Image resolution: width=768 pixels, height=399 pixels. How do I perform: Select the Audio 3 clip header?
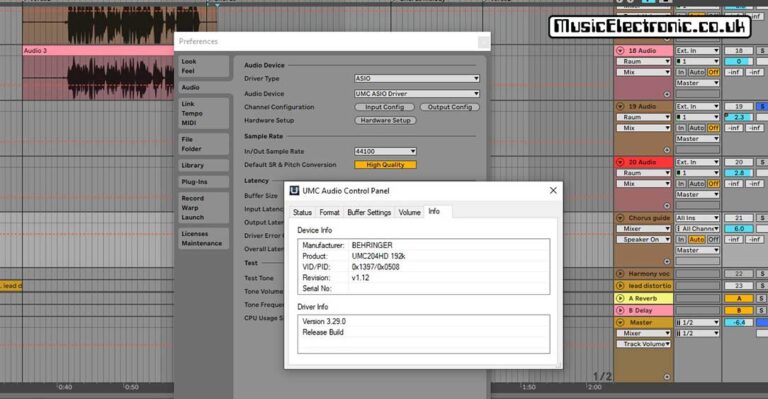(x=98, y=50)
